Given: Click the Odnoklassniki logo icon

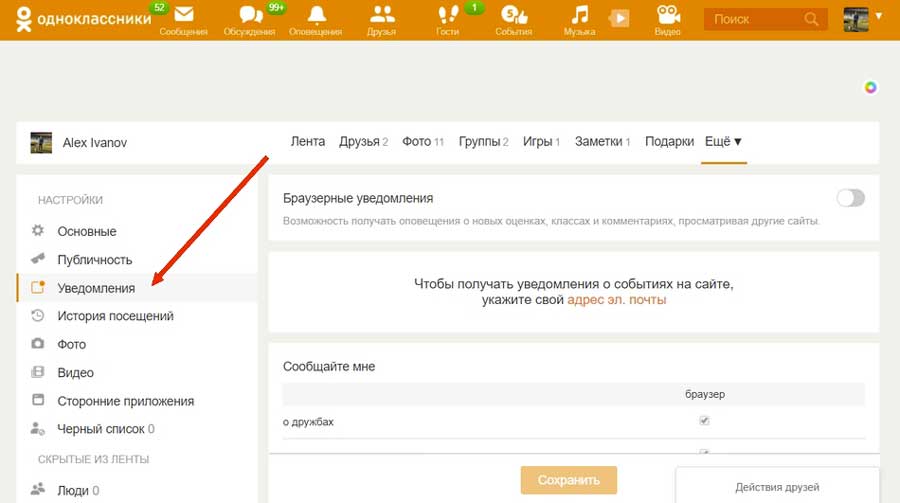Looking at the screenshot, I should (24, 19).
